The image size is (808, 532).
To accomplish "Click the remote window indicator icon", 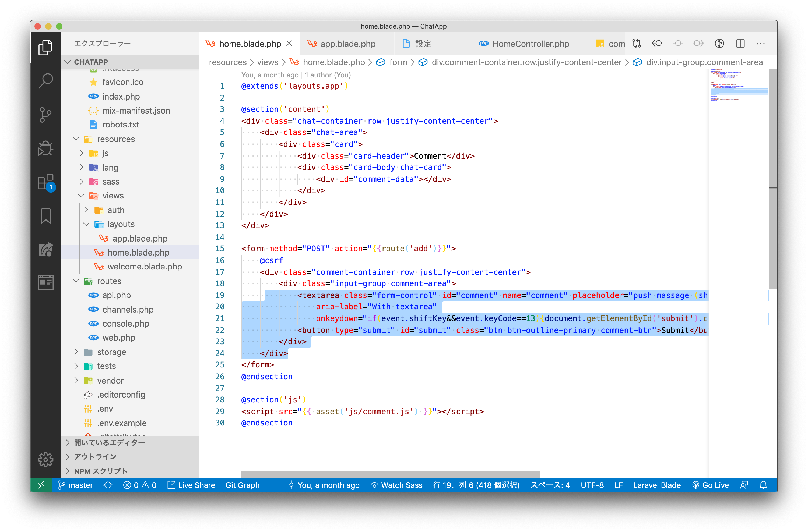I will tap(41, 485).
